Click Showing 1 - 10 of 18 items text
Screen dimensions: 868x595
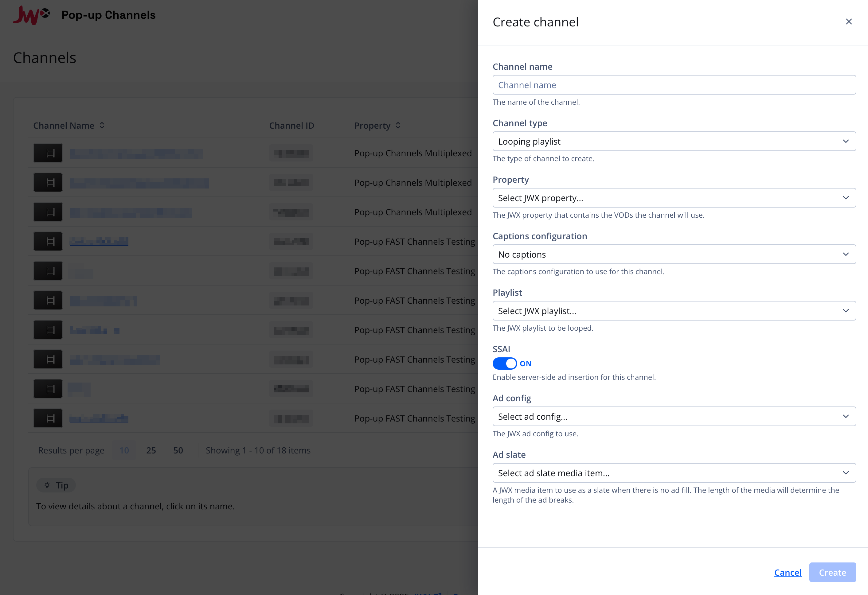point(258,450)
